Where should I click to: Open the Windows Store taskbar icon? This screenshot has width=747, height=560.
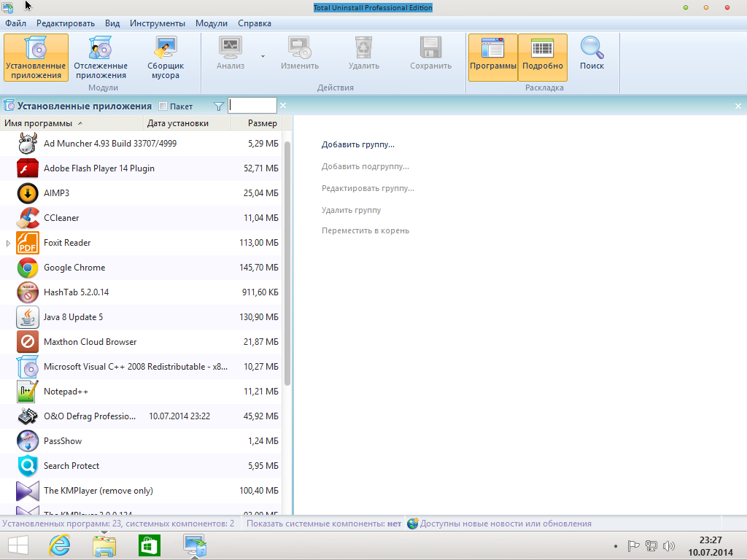(150, 545)
